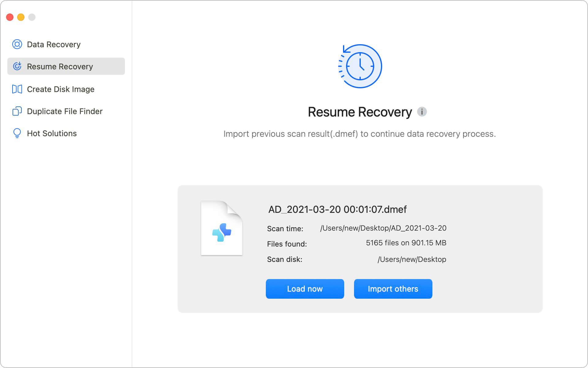Click the Scan disk value /Users/new/Desktop
The height and width of the screenshot is (368, 588).
[x=412, y=259]
